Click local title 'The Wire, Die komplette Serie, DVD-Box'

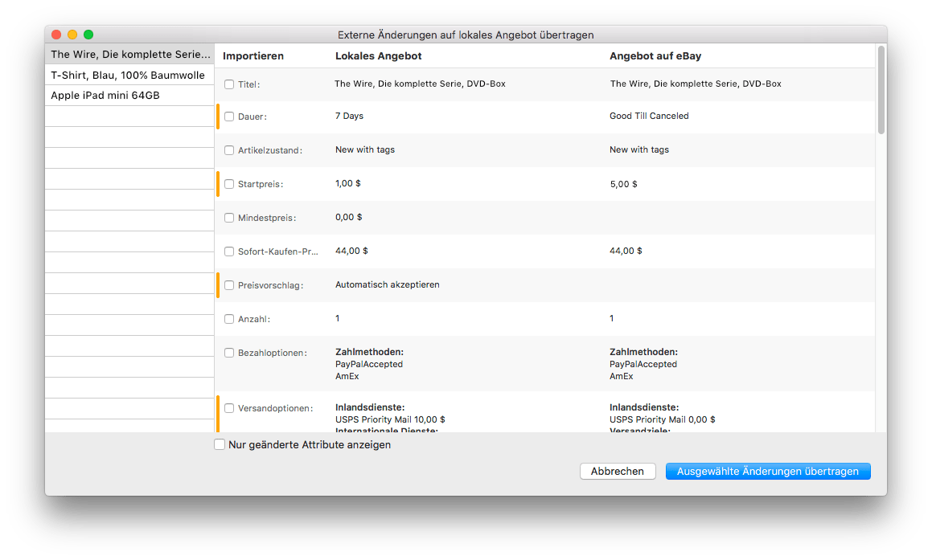point(420,84)
